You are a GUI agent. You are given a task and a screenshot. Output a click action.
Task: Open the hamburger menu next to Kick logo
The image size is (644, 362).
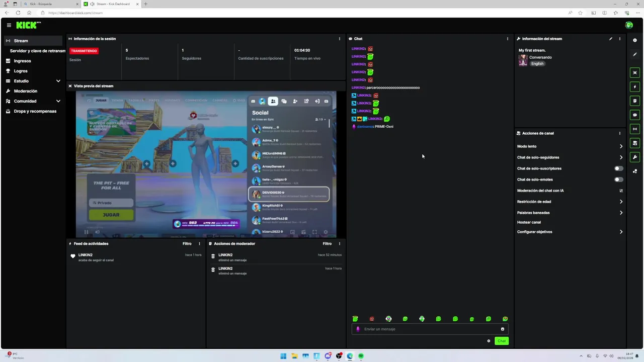(9, 25)
